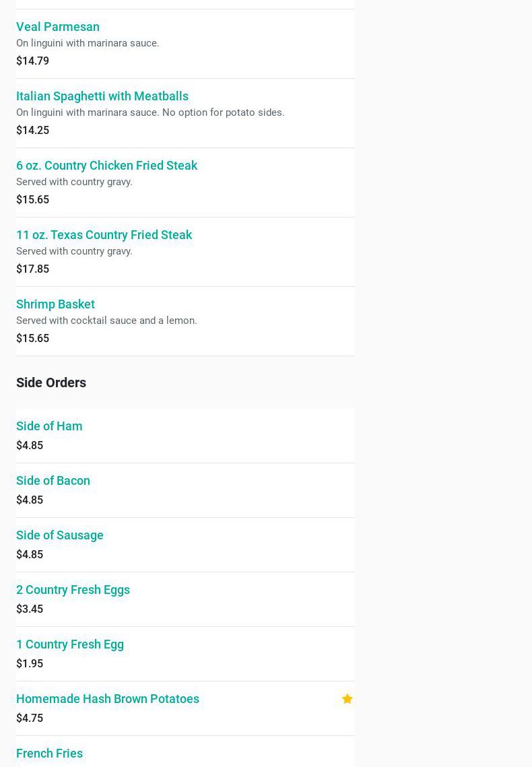Image resolution: width=532 pixels, height=767 pixels.
Task: Click the $17.85 Texas steak price
Action: point(32,269)
